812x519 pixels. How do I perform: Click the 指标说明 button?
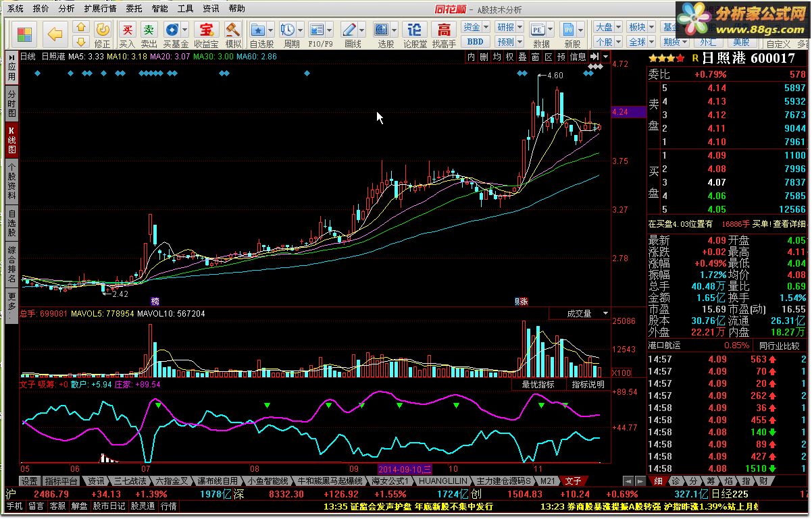pos(588,385)
